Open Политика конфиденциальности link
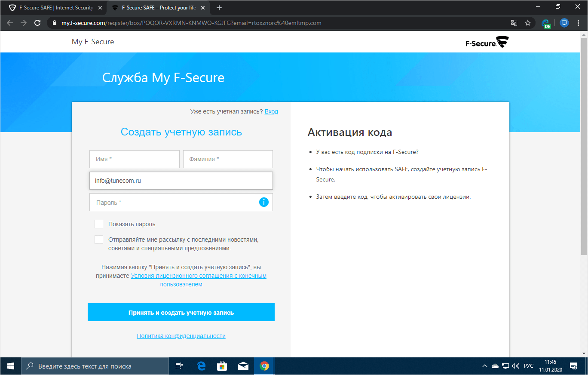Image resolution: width=588 pixels, height=375 pixels. click(x=181, y=336)
